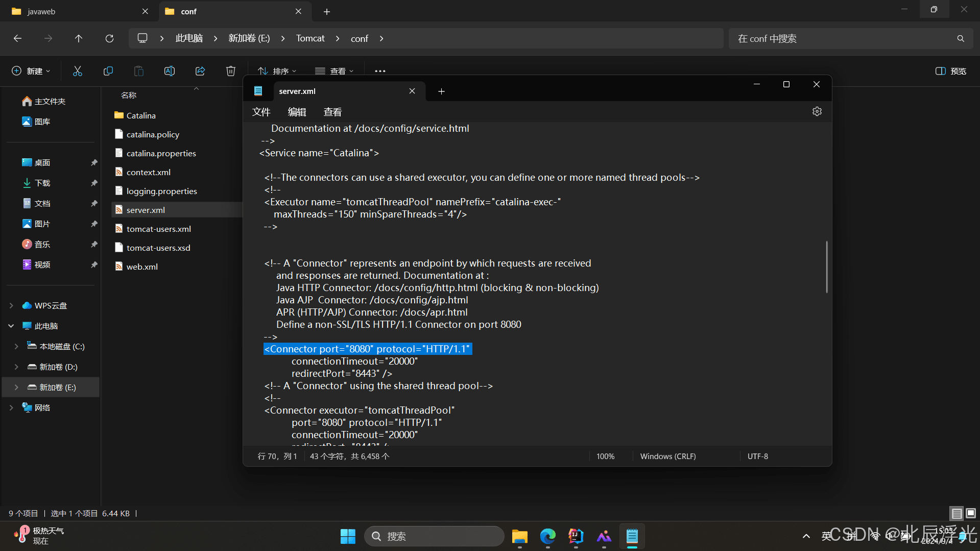Select the conf Explorer tab
This screenshot has height=551, width=980.
pos(234,11)
